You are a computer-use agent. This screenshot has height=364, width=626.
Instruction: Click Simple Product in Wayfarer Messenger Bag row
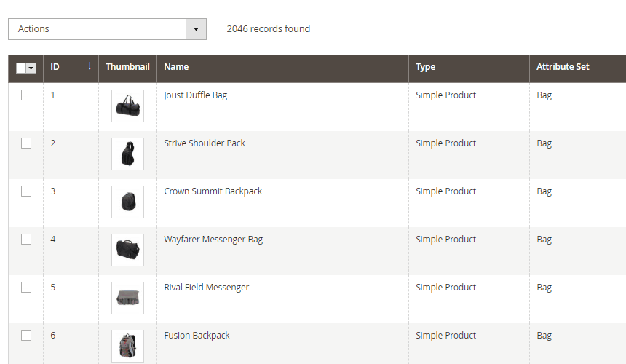[x=445, y=240]
